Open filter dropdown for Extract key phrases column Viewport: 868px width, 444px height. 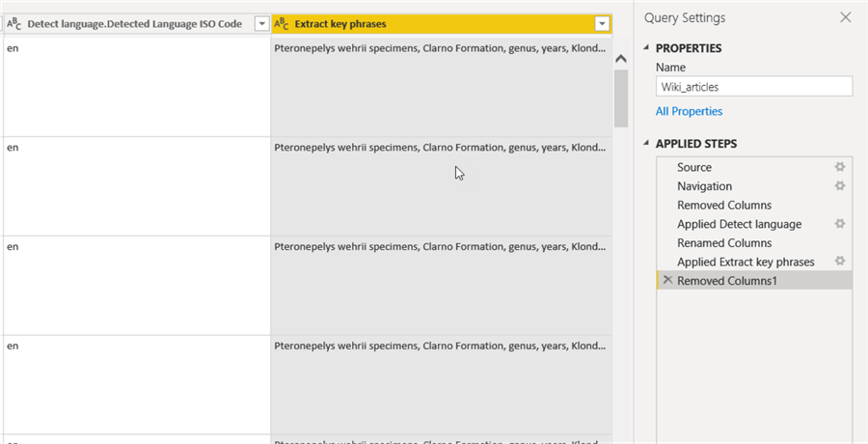(601, 24)
